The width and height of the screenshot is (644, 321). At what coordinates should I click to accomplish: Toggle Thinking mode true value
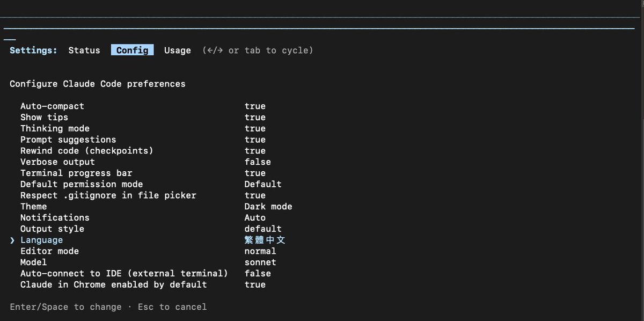point(255,128)
